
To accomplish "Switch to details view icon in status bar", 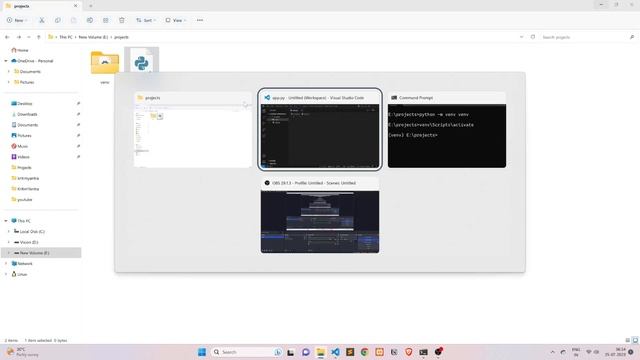I will coord(628,340).
